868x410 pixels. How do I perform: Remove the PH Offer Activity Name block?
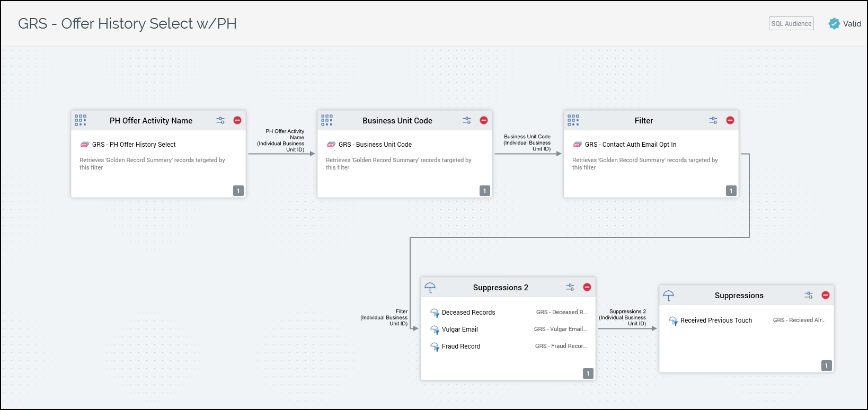coord(237,120)
